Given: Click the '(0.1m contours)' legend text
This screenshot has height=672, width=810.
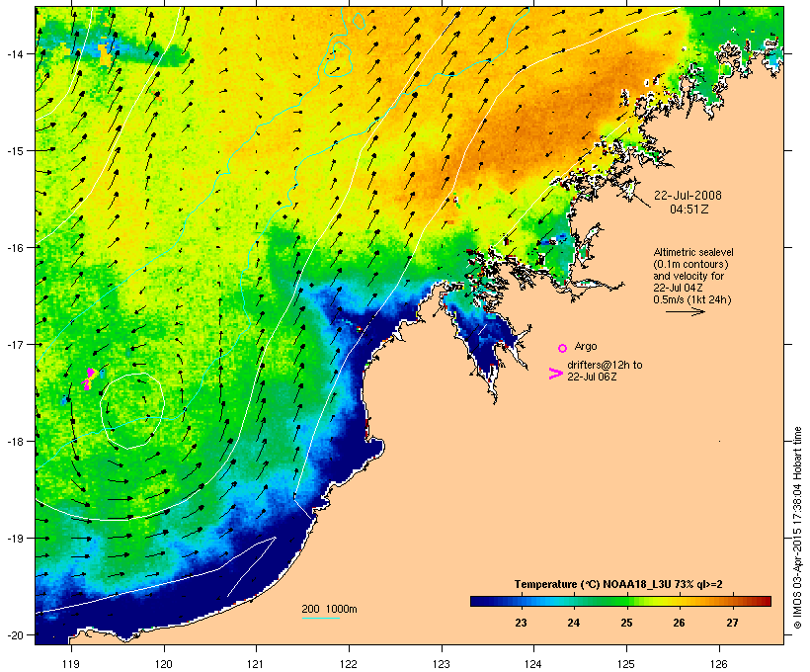Looking at the screenshot, I should tap(690, 264).
